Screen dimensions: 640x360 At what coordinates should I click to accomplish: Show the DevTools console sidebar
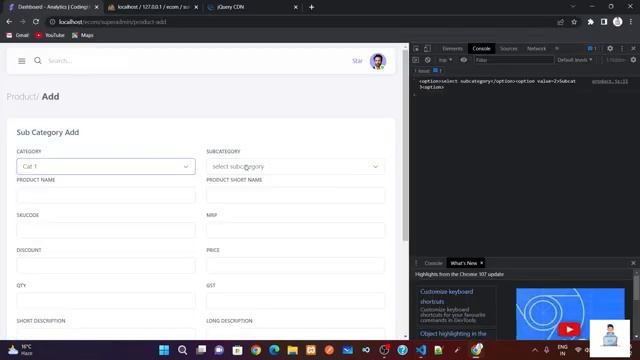click(416, 60)
